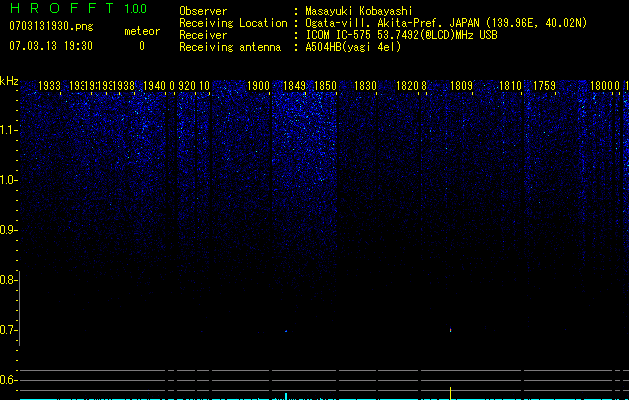Image resolution: width=629 pixels, height=400 pixels.
Task: Click the faint cyan echo below 1849
Action: (286, 331)
